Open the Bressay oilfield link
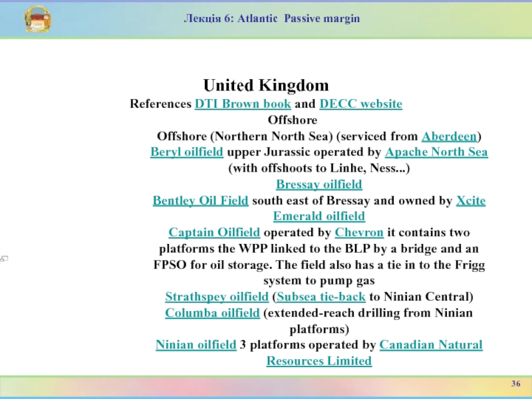This screenshot has width=532, height=399. [319, 184]
